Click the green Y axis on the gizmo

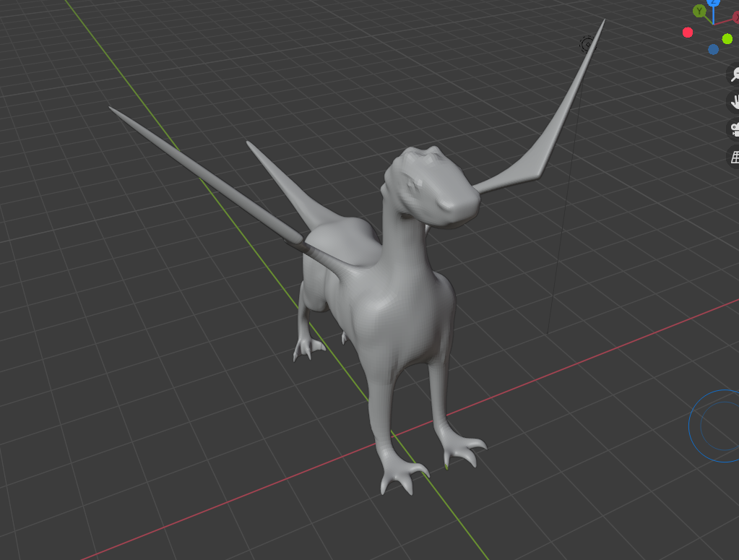[699, 11]
